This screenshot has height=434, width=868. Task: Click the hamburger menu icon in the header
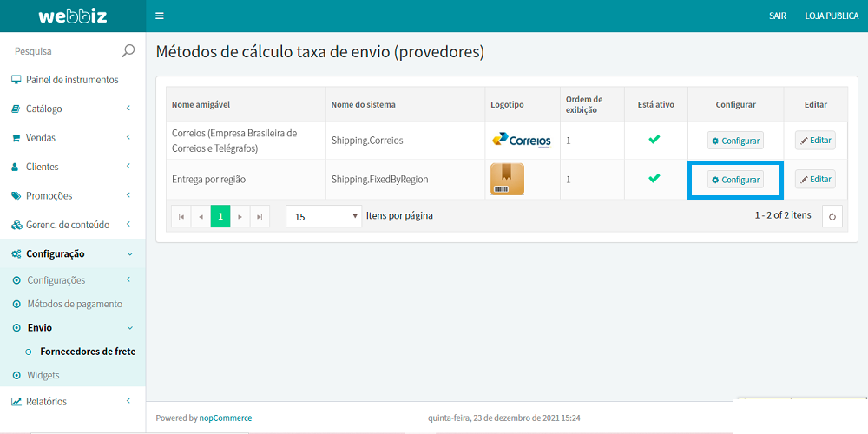[x=159, y=16]
